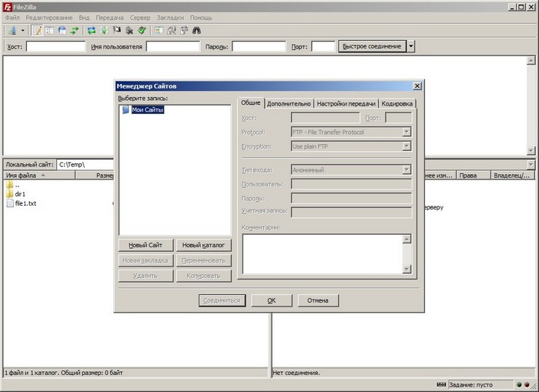Click the Имя пользователя input field
The width and height of the screenshot is (539, 392).
[x=173, y=46]
